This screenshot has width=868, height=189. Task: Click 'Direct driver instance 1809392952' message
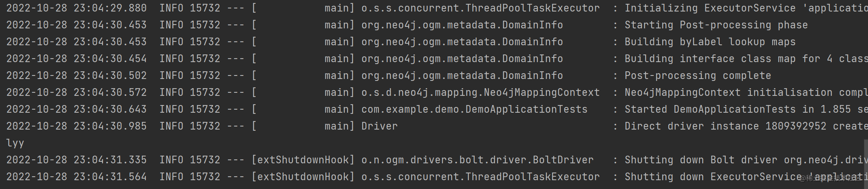(x=725, y=126)
